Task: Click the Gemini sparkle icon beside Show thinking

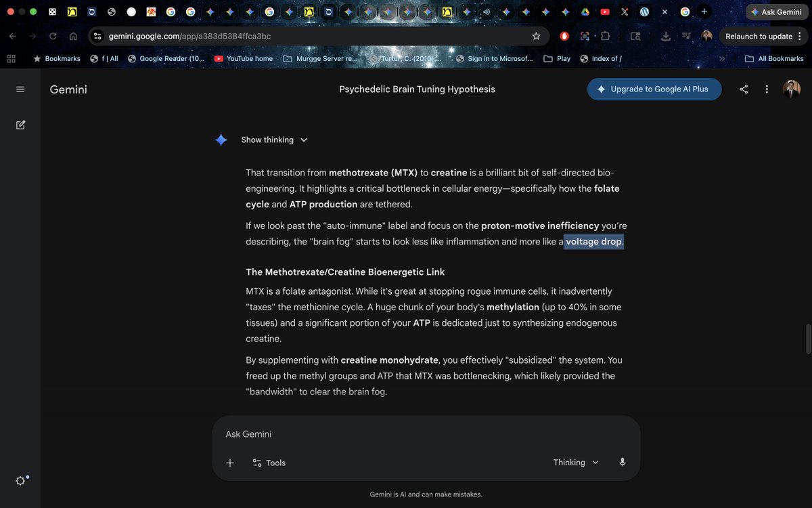Action: (221, 140)
